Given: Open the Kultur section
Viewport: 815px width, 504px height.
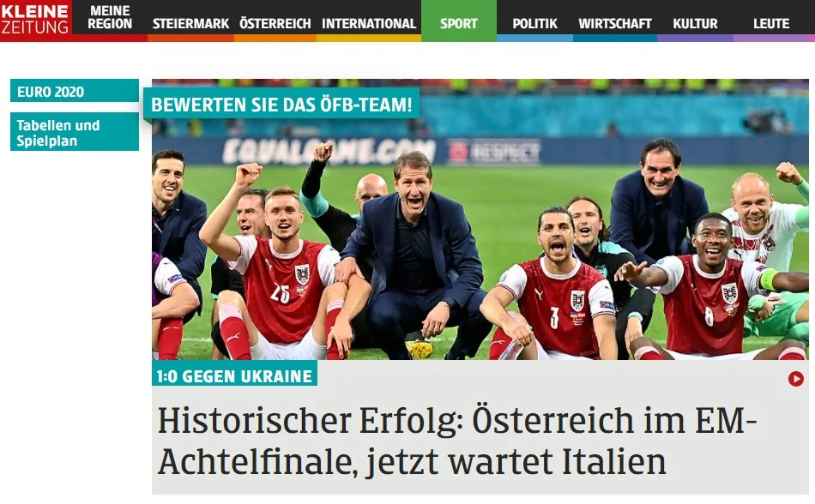Looking at the screenshot, I should [x=695, y=24].
